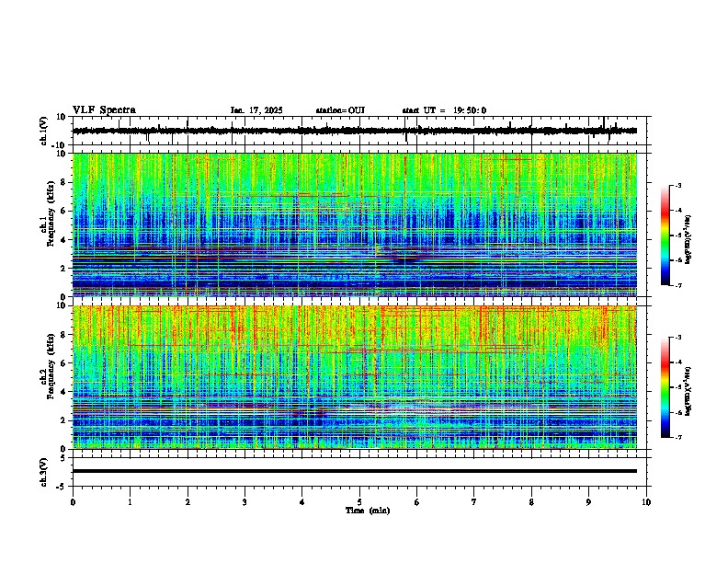Click inside the ch.1 spectrogram plot

coord(355,224)
